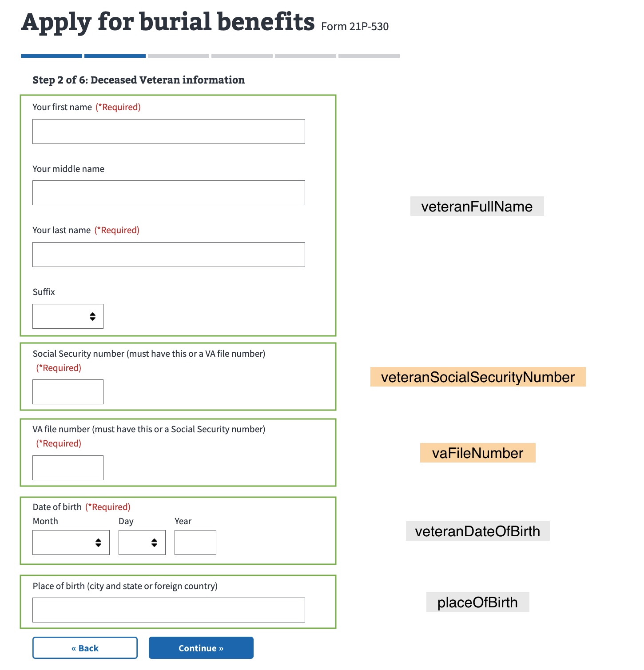
Task: Click the vaFileNumber highlighted label
Action: 477,453
